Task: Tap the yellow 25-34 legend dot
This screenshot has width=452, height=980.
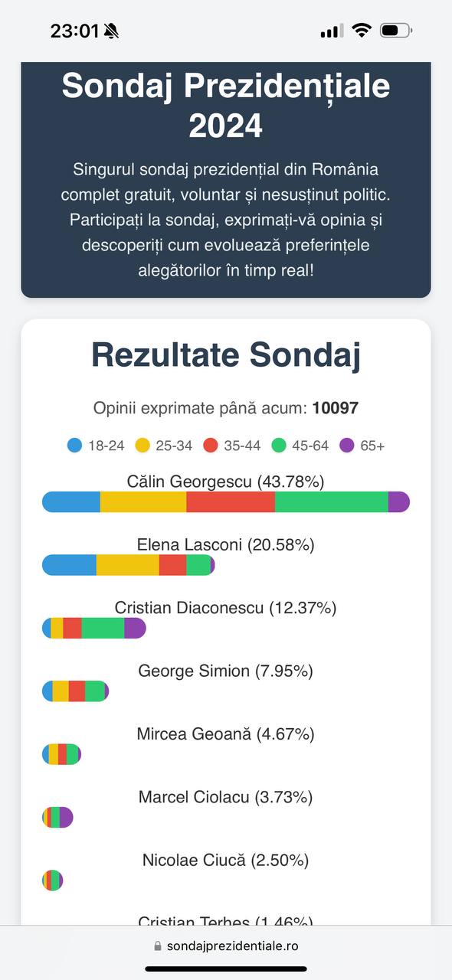Action: coord(142,446)
